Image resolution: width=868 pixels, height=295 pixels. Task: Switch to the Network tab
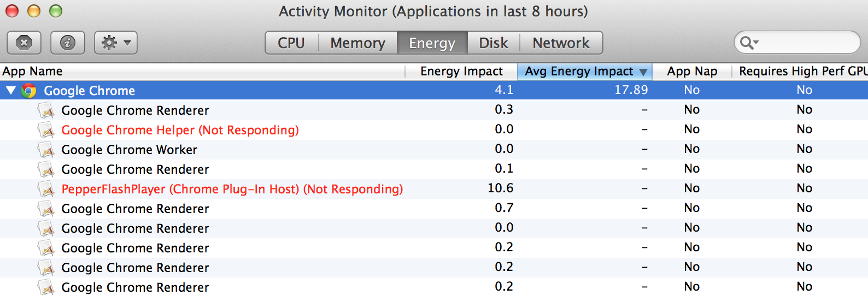[x=561, y=43]
